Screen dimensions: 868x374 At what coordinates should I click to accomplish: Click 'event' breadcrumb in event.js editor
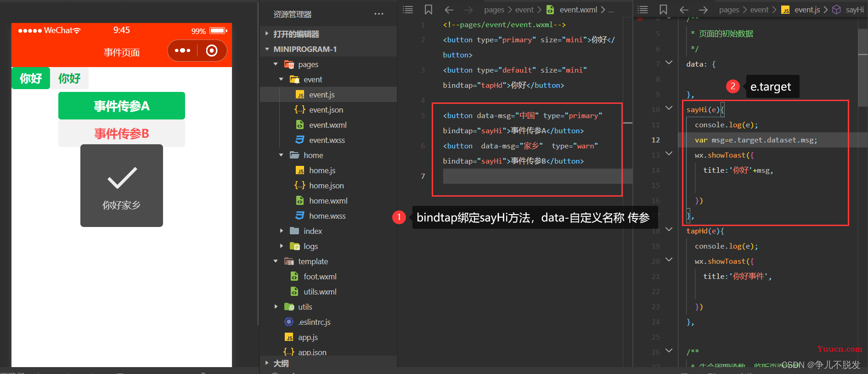[x=760, y=10]
